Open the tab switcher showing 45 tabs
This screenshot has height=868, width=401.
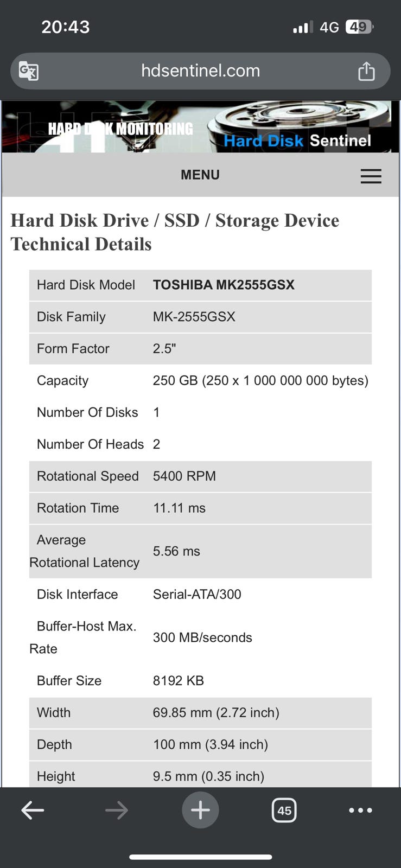pos(284,810)
